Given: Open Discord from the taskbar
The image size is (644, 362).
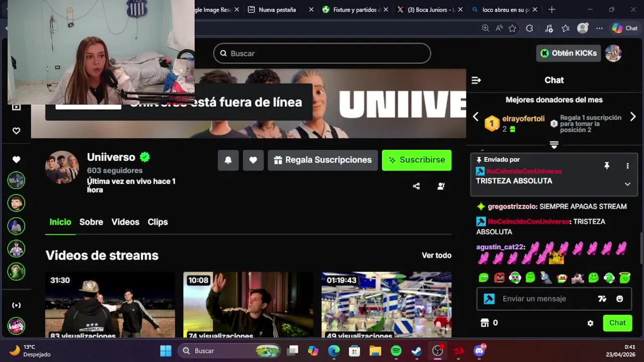Looking at the screenshot, I should [479, 351].
